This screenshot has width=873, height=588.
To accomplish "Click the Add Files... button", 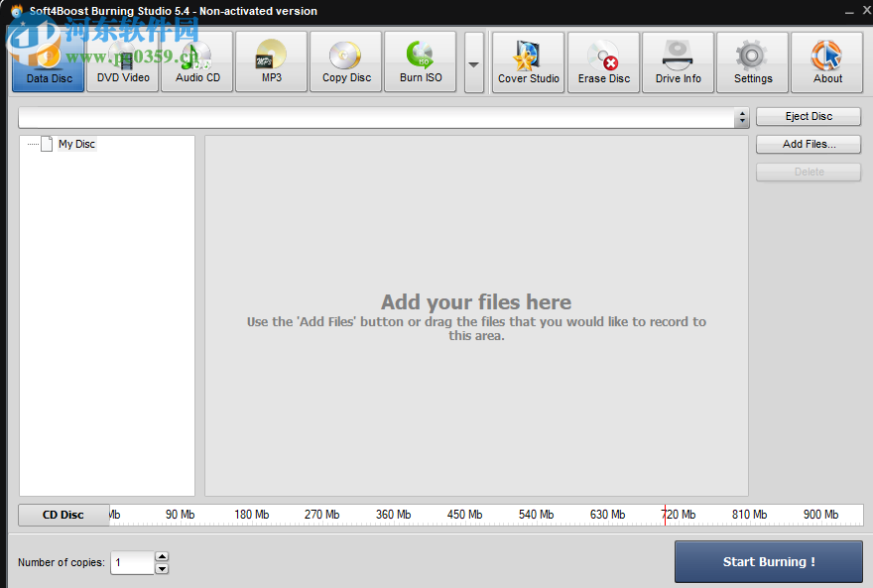I will point(809,144).
